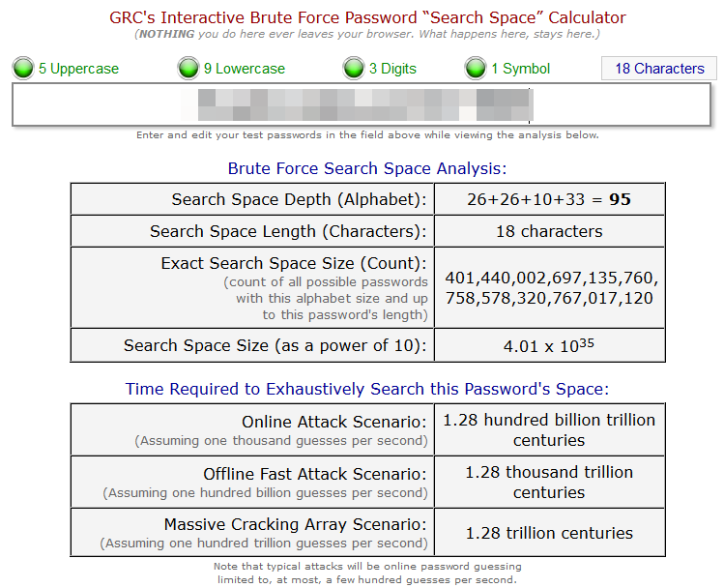Click the 'Search Space Size (as a power of 10)' label

point(275,345)
